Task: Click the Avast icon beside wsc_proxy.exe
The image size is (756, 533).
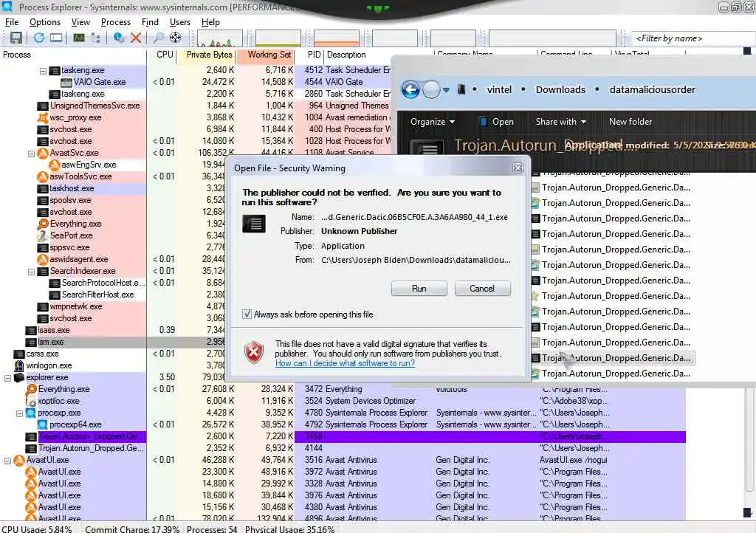Action: 43,117
